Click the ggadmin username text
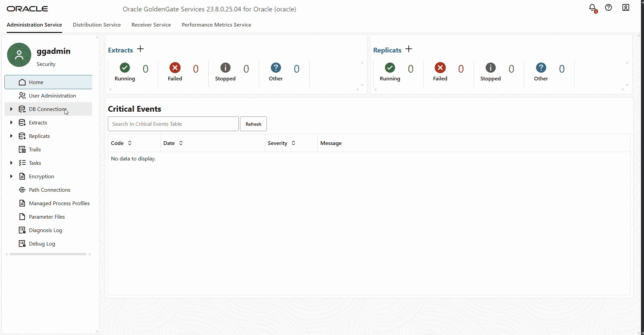 coord(53,51)
